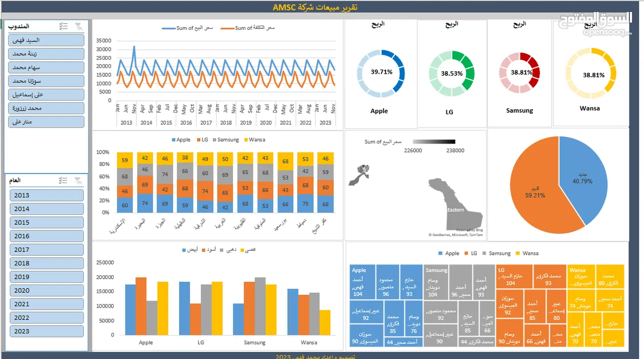
Task: Click the 2018 year label on line chart
Action: click(x=226, y=123)
